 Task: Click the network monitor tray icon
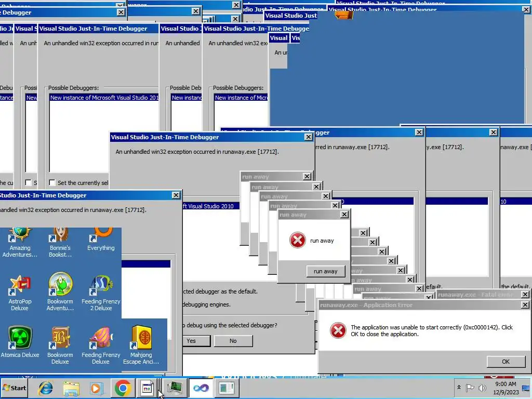(526, 388)
